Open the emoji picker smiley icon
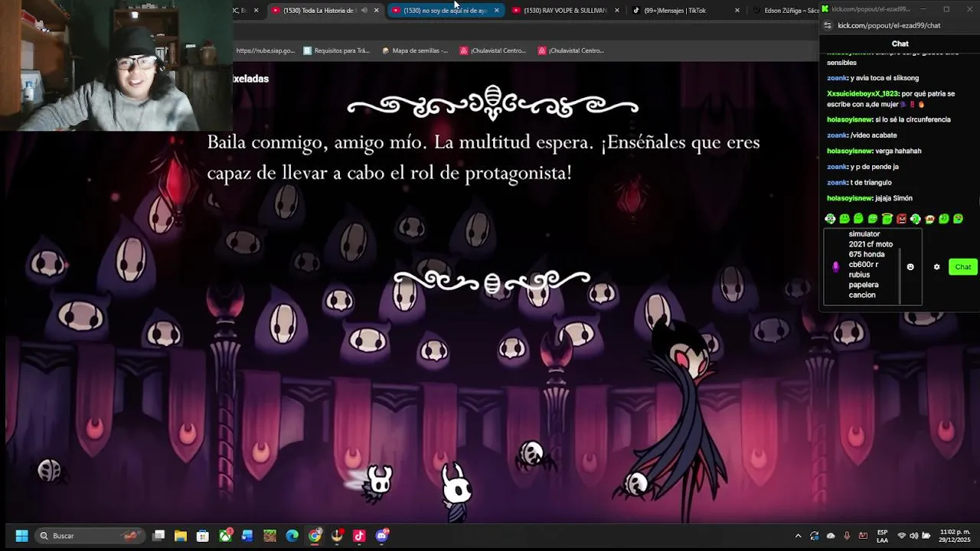The width and height of the screenshot is (980, 551). coord(910,267)
